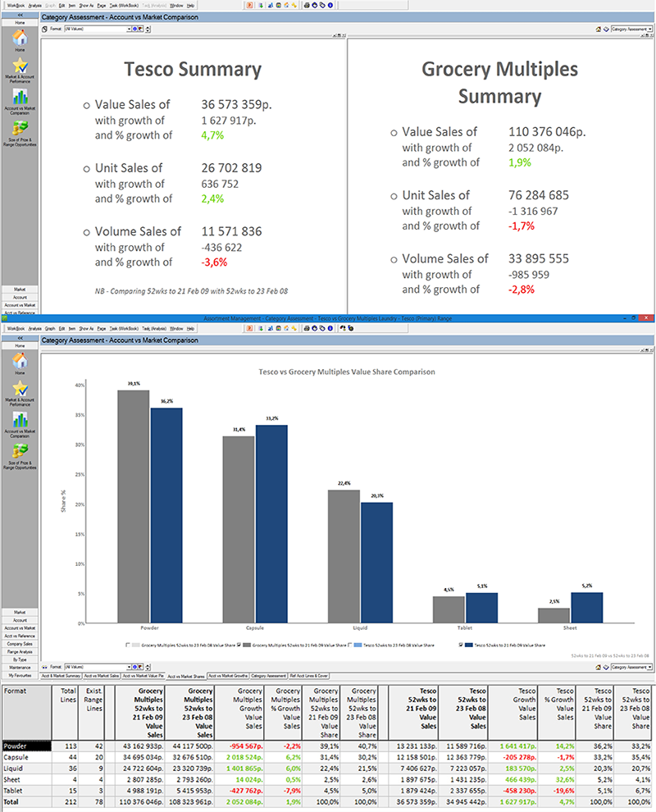Open the Window menu in upper window
Screen dimensions: 656x812
point(176,6)
